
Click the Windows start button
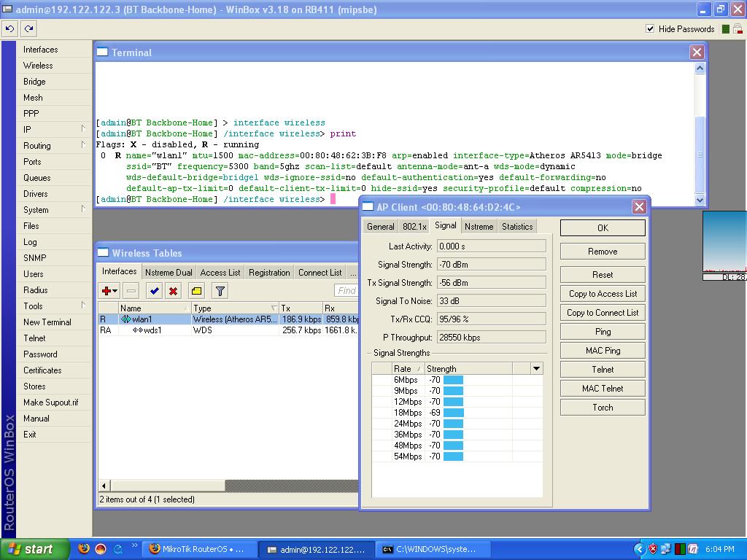[x=34, y=549]
